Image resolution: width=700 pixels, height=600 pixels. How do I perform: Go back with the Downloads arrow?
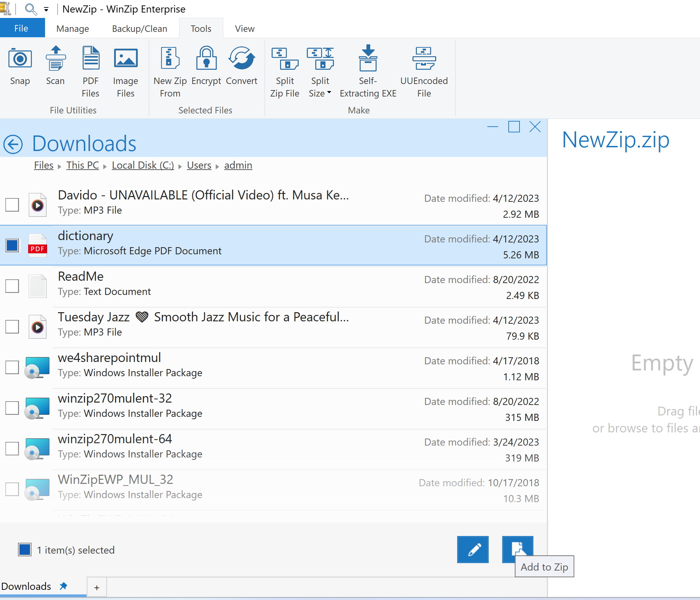[x=13, y=144]
